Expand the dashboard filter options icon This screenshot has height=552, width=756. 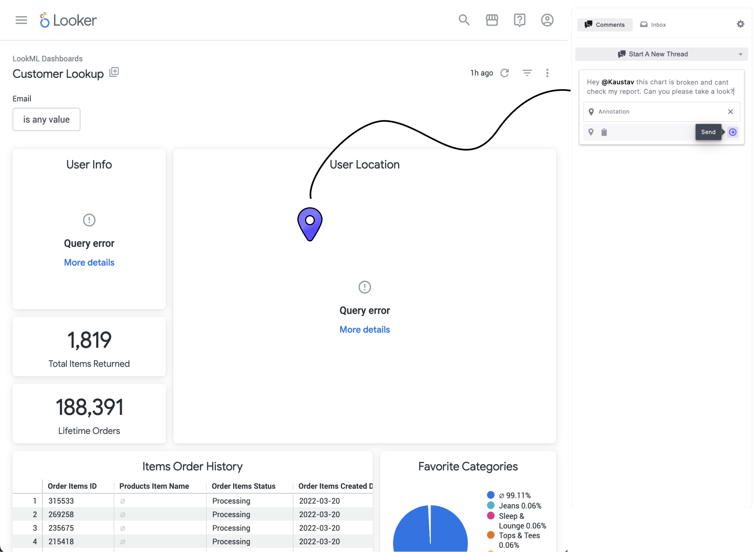pyautogui.click(x=527, y=73)
